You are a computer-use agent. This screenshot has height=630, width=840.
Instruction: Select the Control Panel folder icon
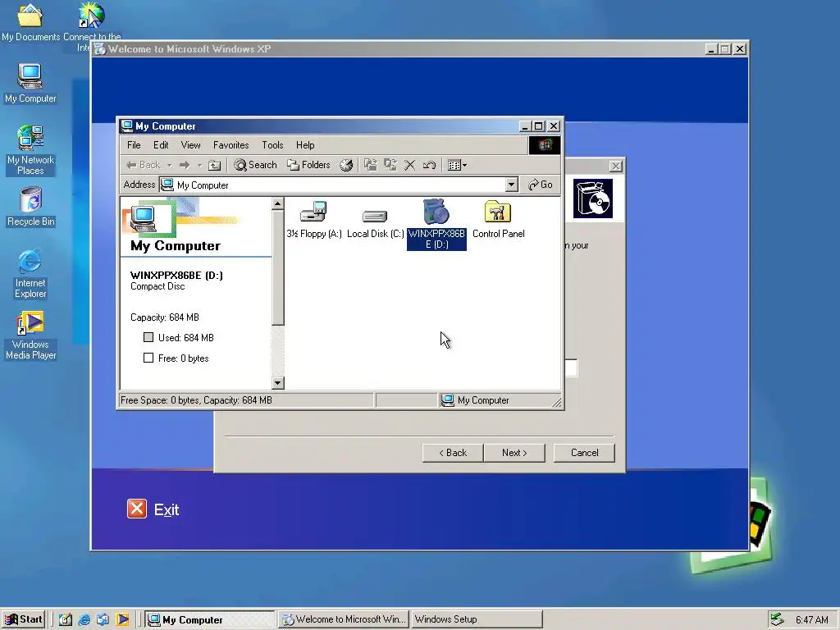click(498, 212)
